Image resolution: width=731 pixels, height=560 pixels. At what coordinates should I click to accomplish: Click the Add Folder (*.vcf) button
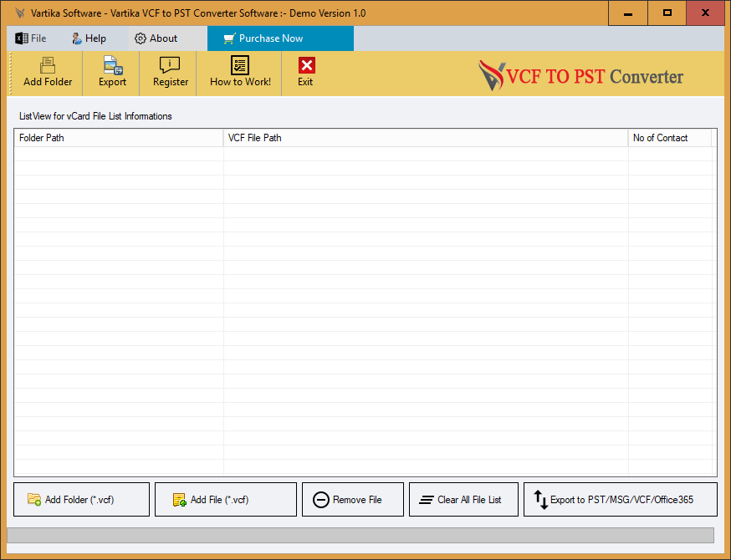coord(82,500)
